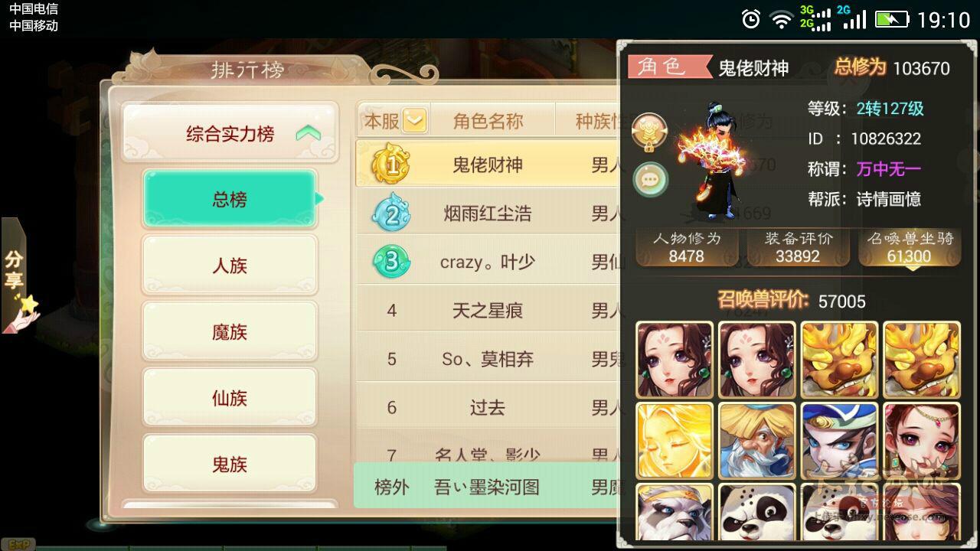This screenshot has height=551, width=980.
Task: Tap the golden lock icon beside character
Action: (649, 132)
